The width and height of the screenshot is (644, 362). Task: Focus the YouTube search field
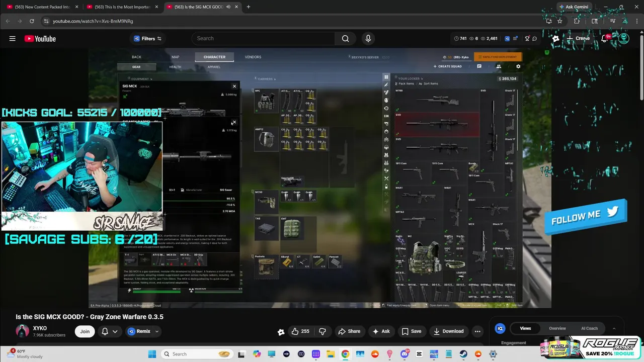[263, 39]
